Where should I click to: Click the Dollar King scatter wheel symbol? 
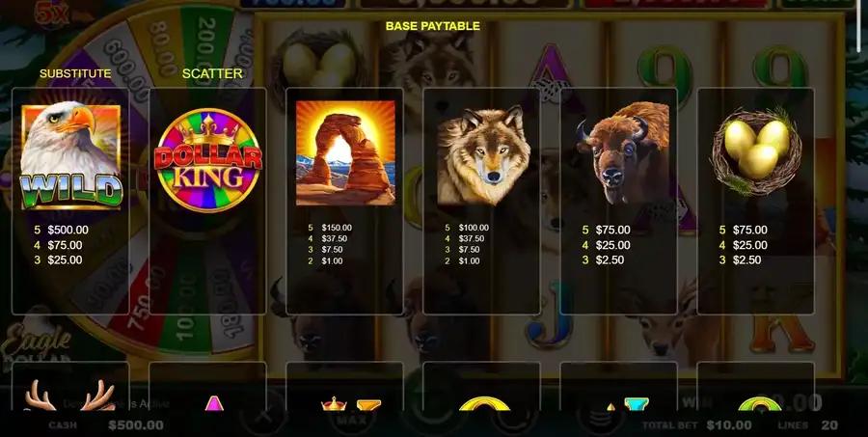click(x=208, y=160)
